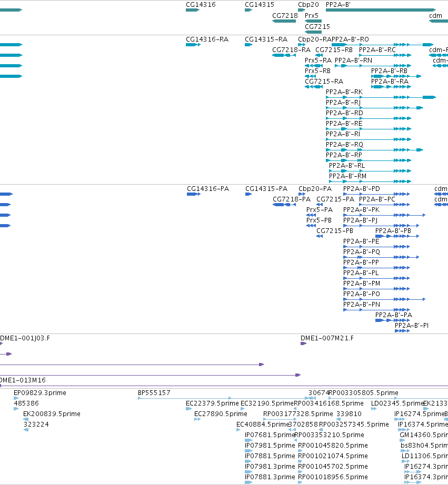448x485 pixels.
Task: Select transcript PP2A-B'-RJ
Action: coord(343,103)
